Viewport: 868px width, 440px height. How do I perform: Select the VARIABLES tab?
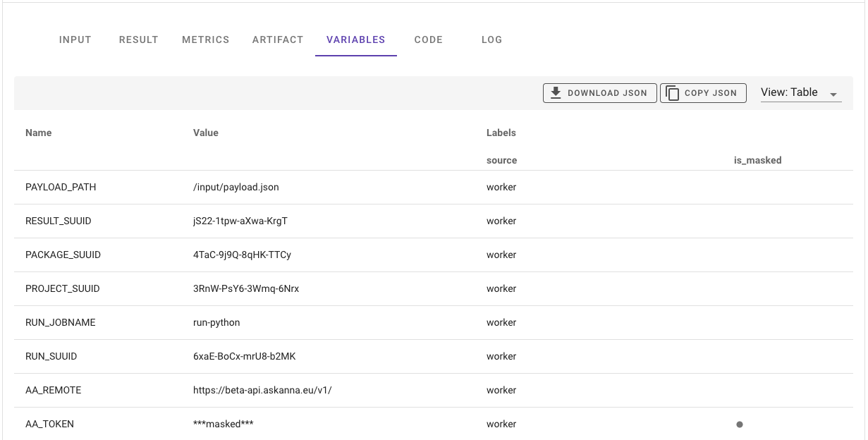[x=355, y=39]
